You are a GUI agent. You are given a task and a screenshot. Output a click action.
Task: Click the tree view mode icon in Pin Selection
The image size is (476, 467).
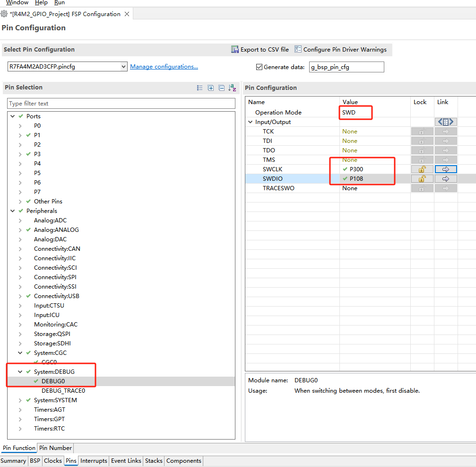(x=199, y=88)
